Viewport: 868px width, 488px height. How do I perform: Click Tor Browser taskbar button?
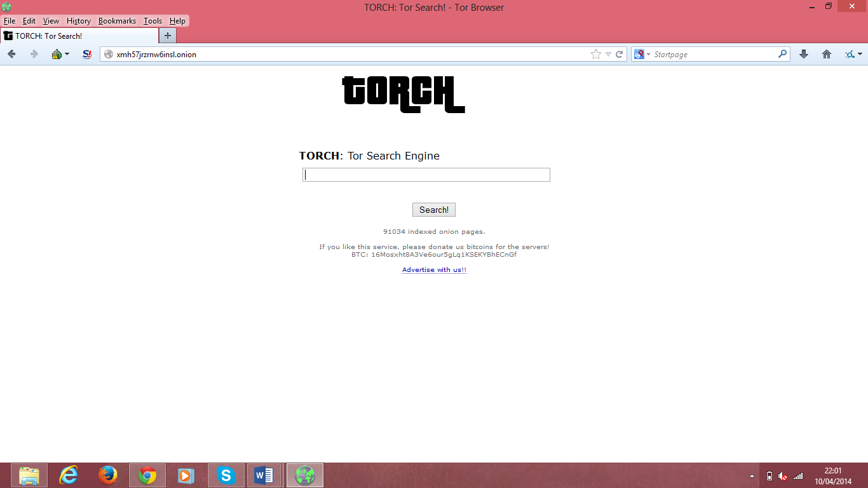click(x=305, y=475)
